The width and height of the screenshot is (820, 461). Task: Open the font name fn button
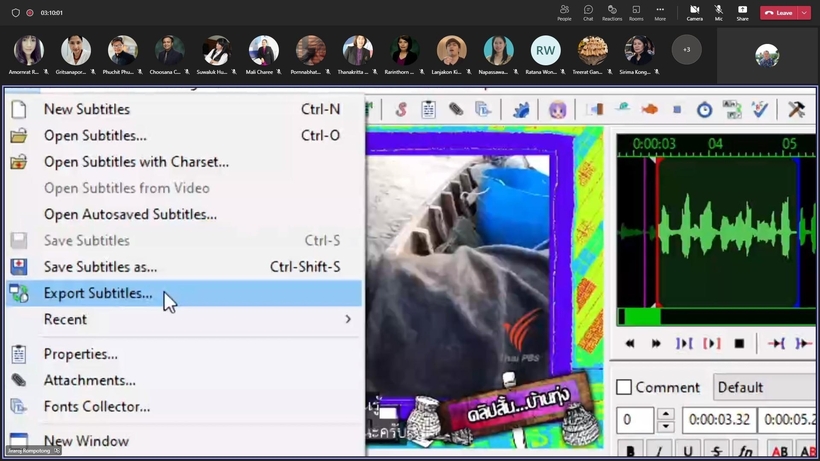click(x=745, y=451)
